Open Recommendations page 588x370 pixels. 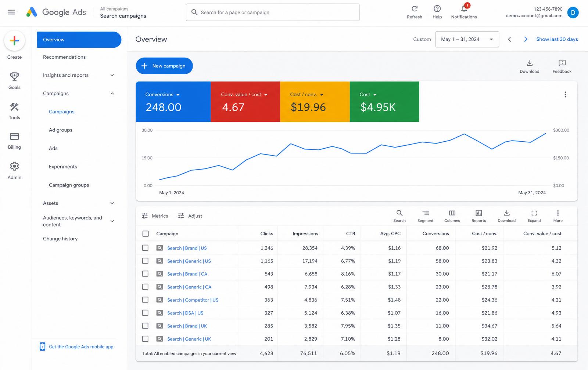click(x=64, y=57)
